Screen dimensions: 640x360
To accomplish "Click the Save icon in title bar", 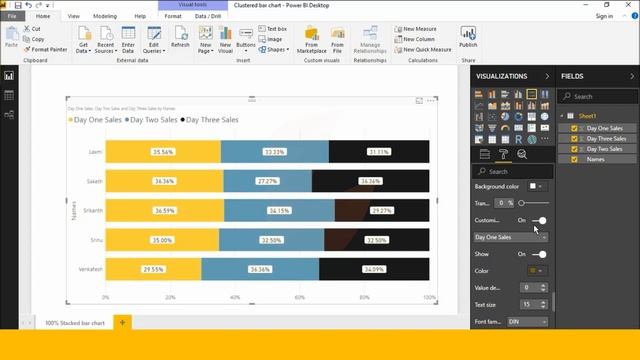I will [x=18, y=5].
